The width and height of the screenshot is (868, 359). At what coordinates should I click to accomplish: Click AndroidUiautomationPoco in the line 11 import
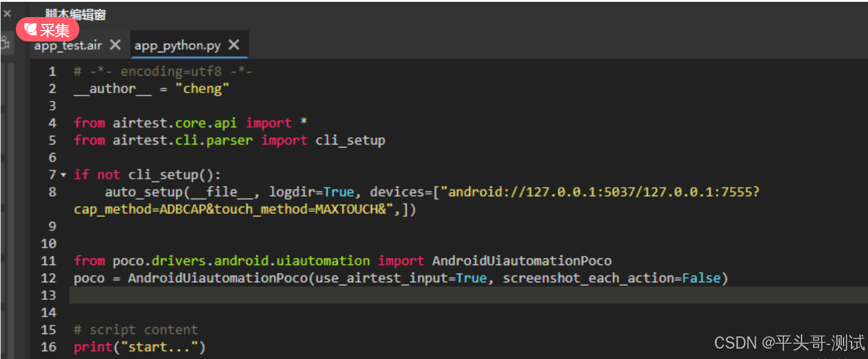coord(522,261)
